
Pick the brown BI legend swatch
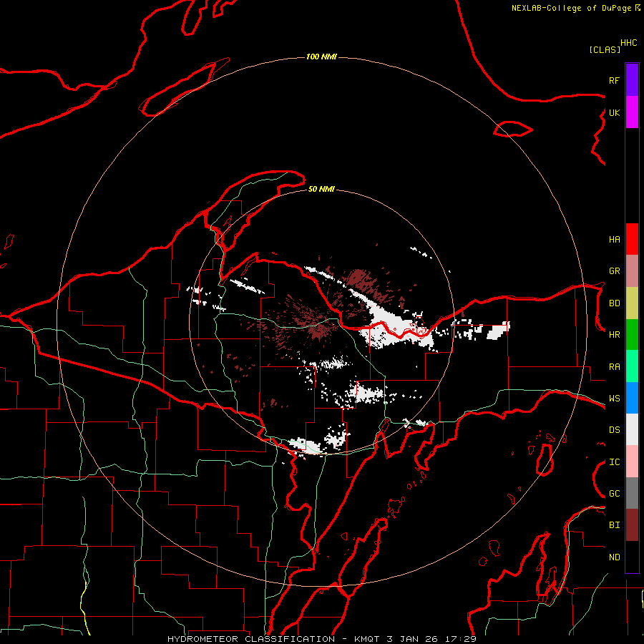[x=632, y=525]
